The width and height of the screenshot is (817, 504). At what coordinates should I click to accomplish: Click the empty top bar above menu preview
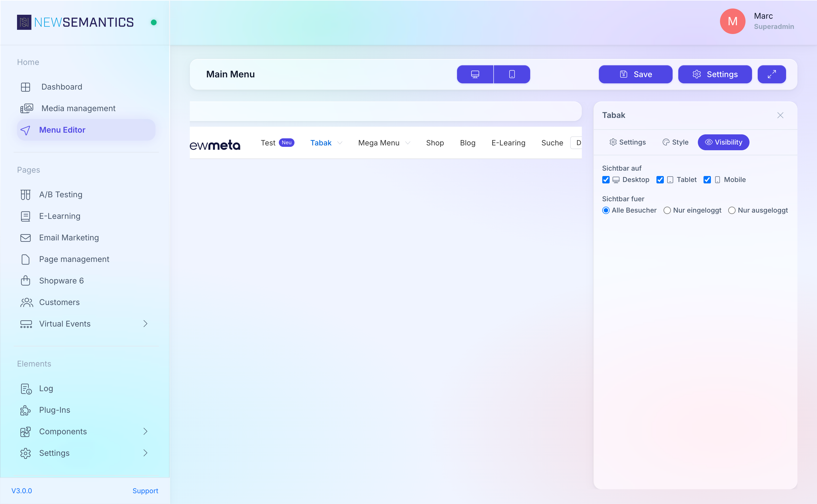click(386, 111)
